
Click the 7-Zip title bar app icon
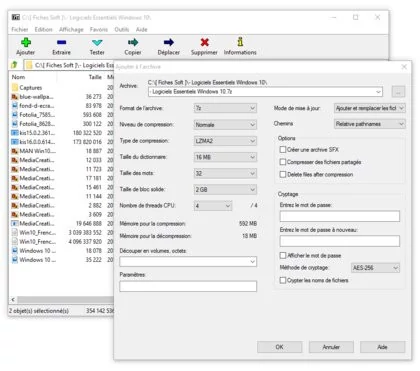tap(16, 17)
